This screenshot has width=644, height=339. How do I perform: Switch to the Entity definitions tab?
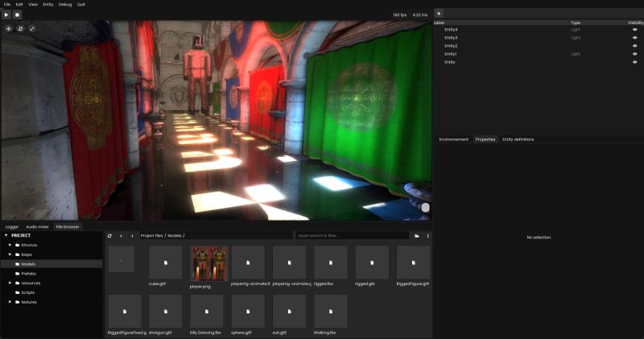tap(518, 139)
